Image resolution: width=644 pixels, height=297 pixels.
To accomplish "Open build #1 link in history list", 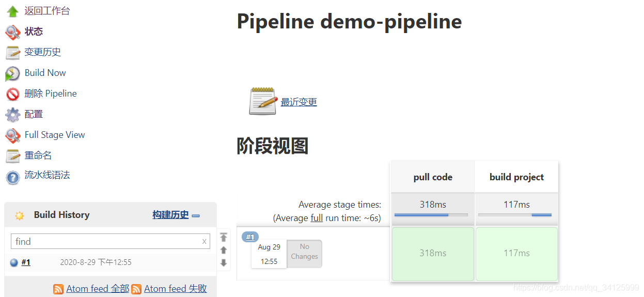I will 26,262.
